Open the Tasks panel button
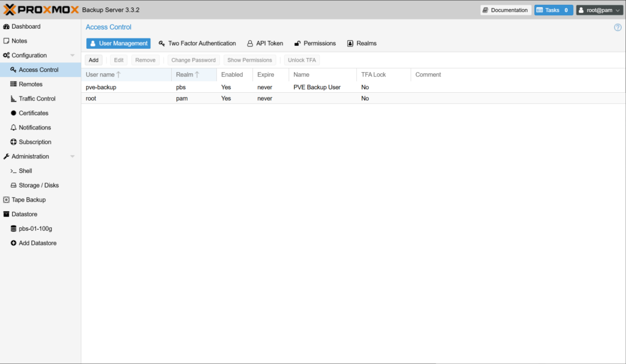The height and width of the screenshot is (364, 626). tap(553, 10)
